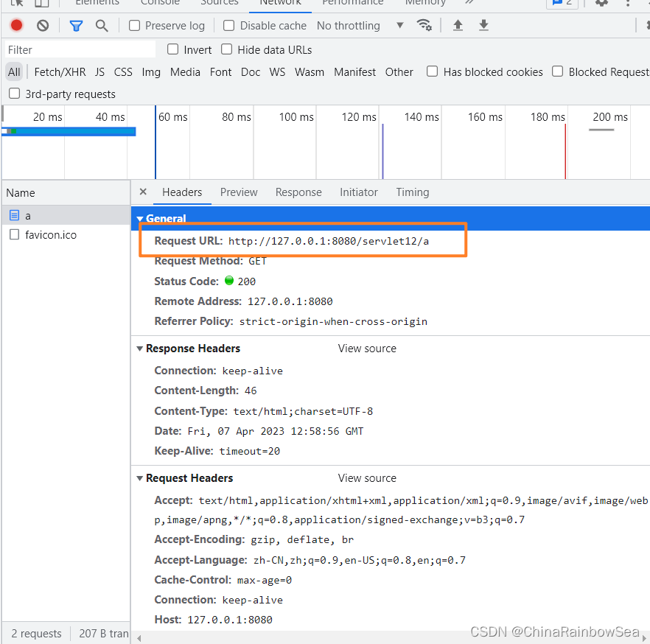
Task: Open the Initiator tab
Action: tap(359, 192)
